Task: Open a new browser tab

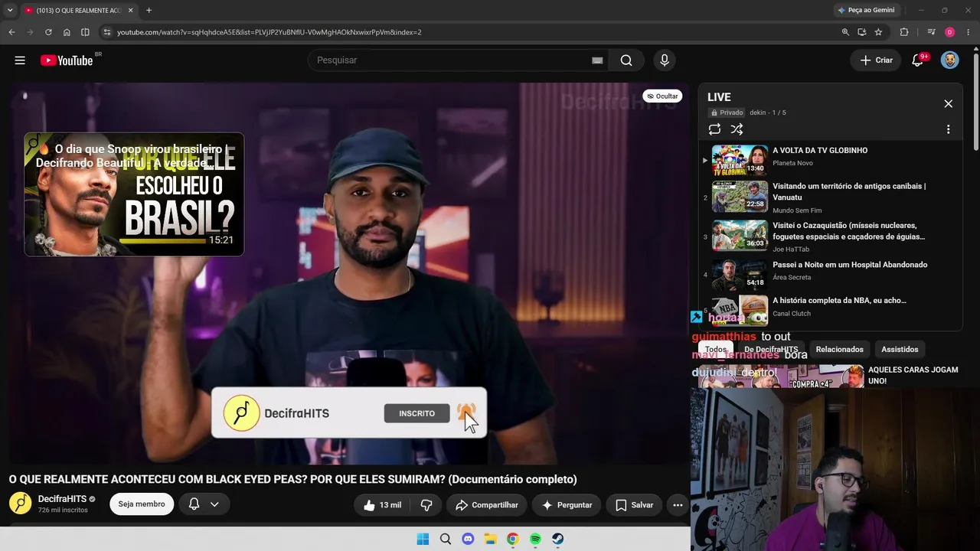Action: point(149,10)
